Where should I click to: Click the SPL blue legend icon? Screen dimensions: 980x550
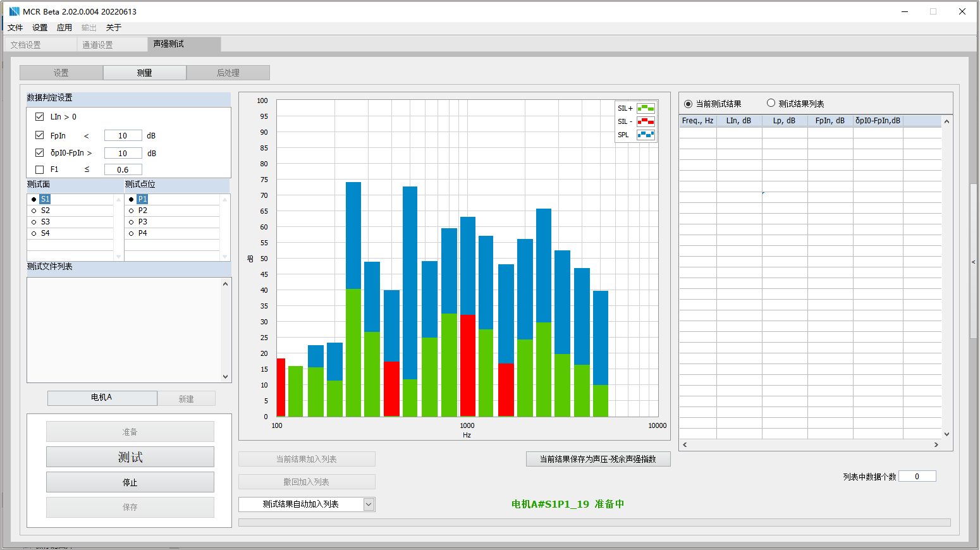[646, 135]
